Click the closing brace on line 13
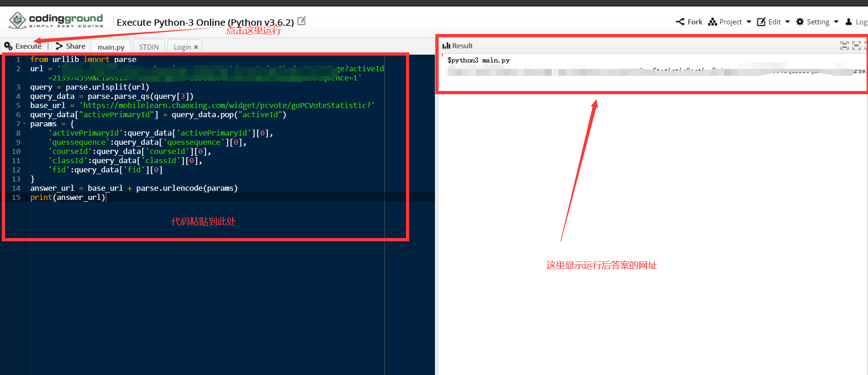Screen dimensions: 868x375 click(x=32, y=179)
